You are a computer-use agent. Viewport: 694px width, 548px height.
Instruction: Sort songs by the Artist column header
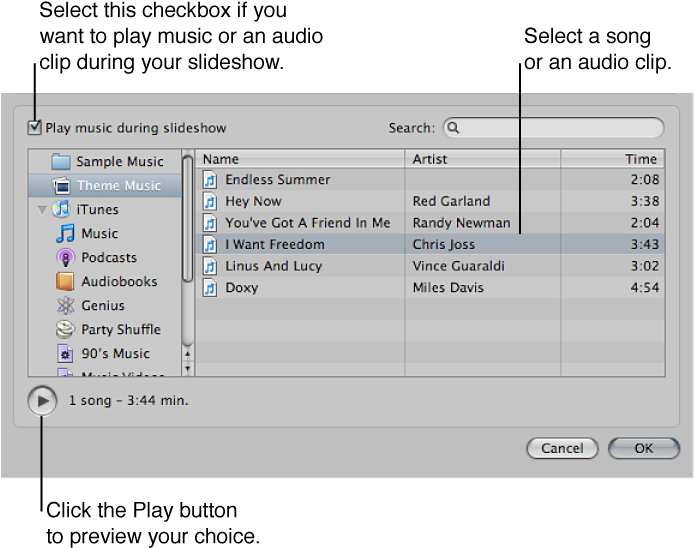pyautogui.click(x=482, y=159)
